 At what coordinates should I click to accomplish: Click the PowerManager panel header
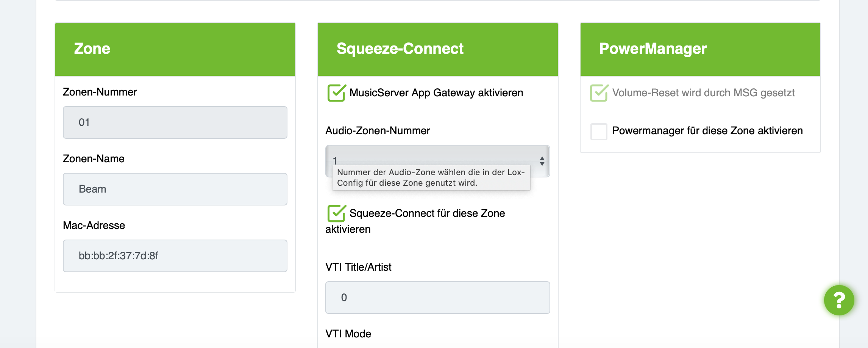700,49
